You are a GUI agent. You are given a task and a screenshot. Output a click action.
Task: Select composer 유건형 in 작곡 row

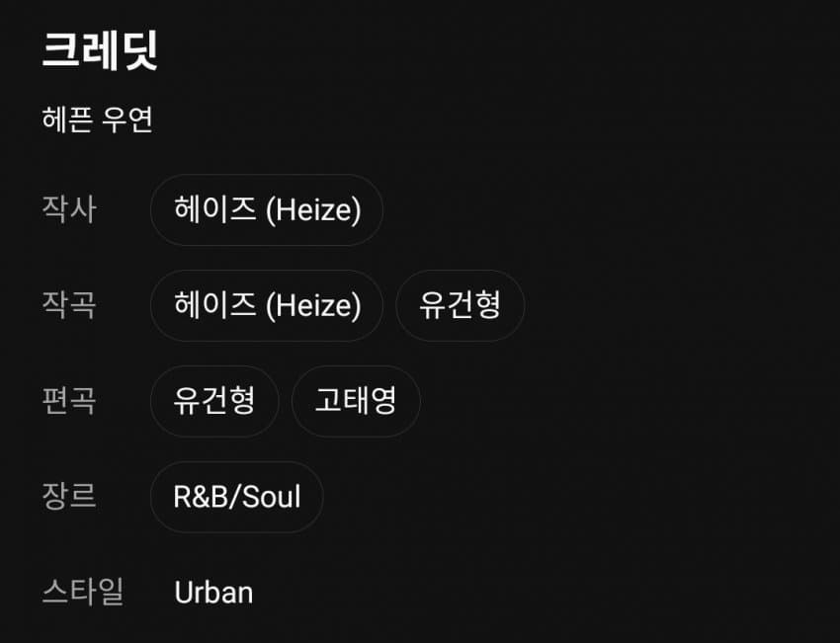point(460,305)
